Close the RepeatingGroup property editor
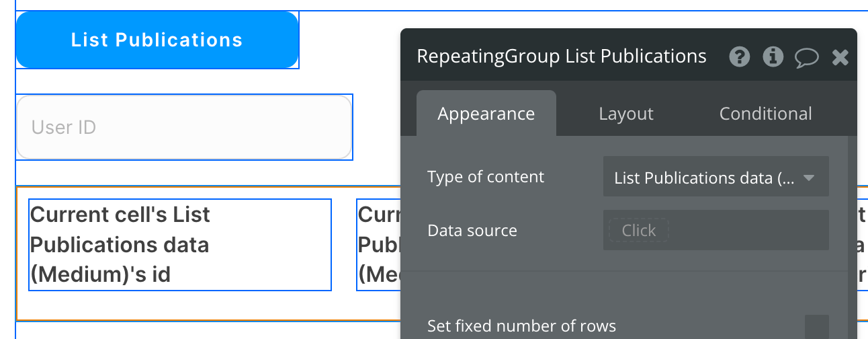Viewport: 868px width, 339px height. [840, 58]
